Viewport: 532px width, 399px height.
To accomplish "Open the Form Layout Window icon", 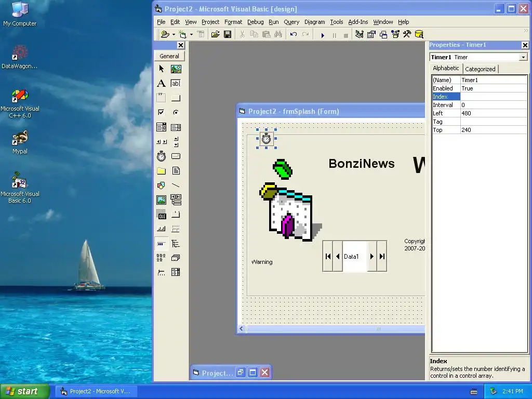I will pos(383,34).
